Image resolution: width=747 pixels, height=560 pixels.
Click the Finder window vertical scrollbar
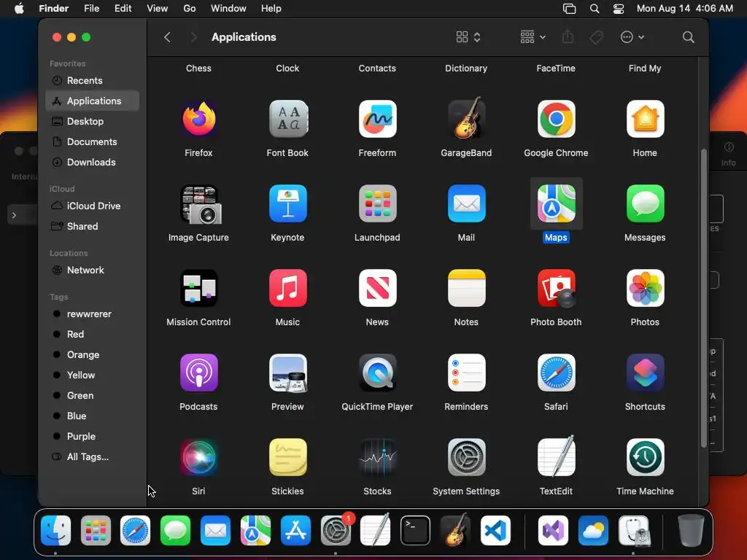(x=704, y=298)
